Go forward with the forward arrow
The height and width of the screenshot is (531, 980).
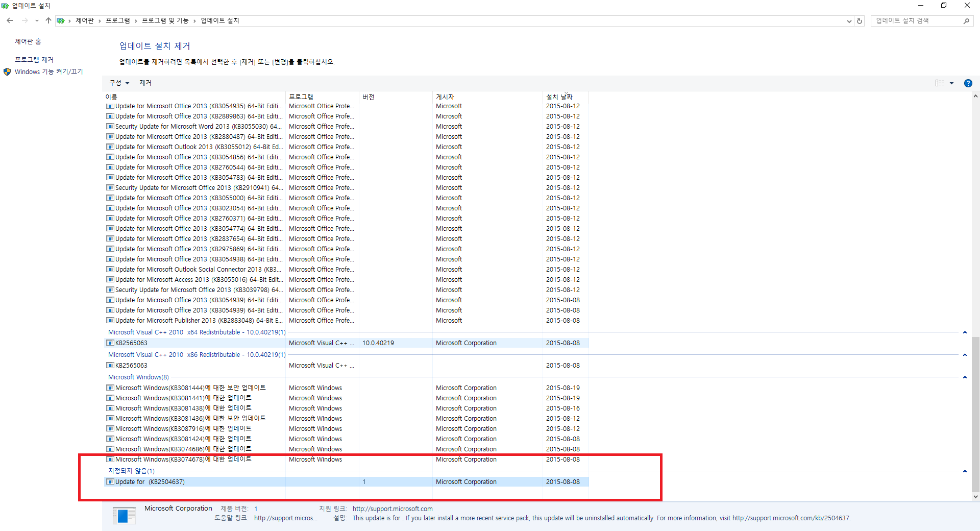24,20
